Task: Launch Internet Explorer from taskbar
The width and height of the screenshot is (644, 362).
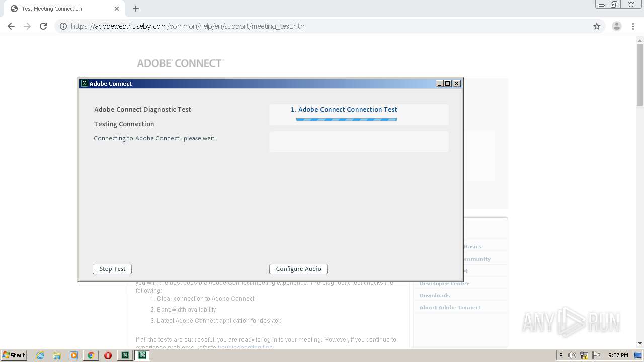Action: [40, 355]
